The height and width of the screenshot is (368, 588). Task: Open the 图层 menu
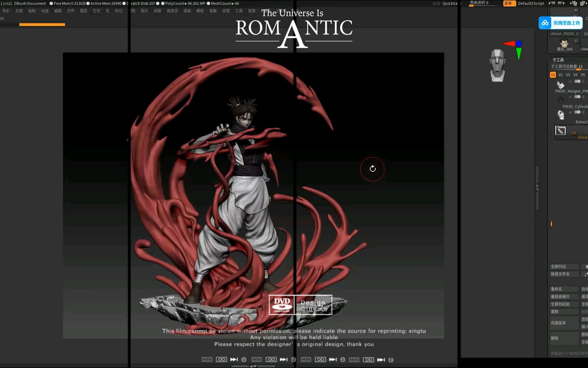(x=84, y=11)
